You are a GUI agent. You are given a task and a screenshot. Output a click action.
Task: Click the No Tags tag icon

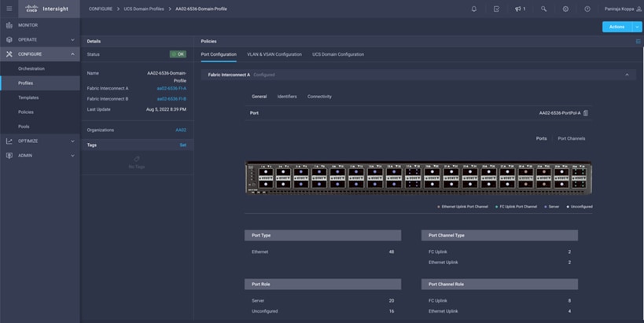(137, 159)
